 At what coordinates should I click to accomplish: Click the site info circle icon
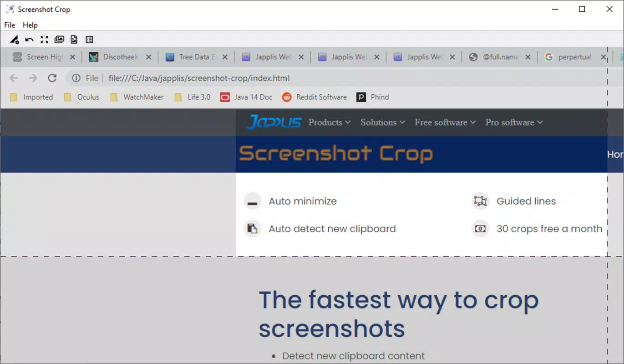[76, 78]
